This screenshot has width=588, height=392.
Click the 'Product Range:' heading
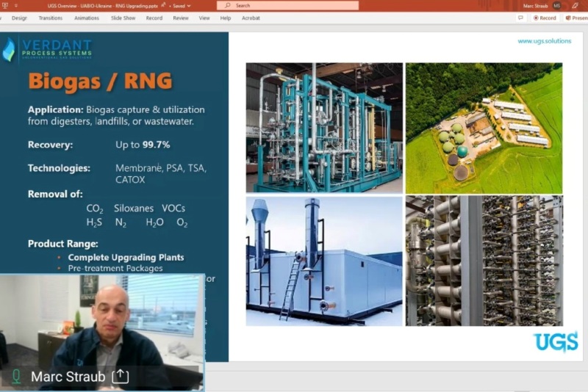click(63, 244)
